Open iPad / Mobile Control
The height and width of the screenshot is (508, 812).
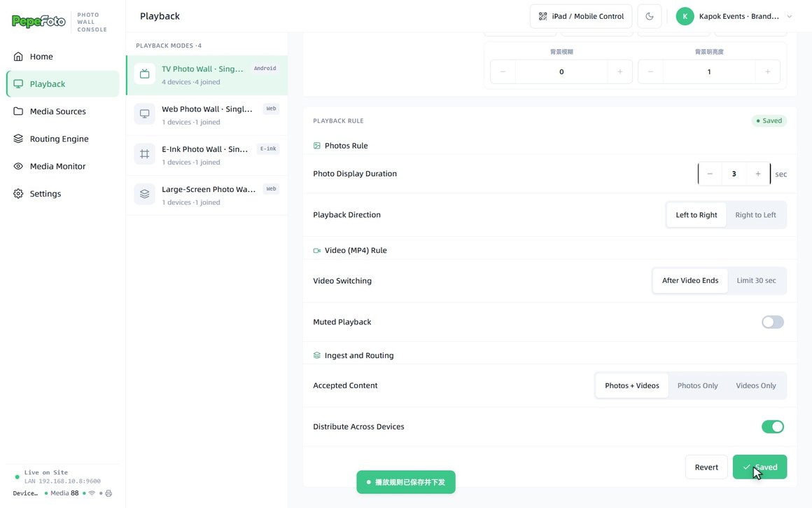coord(581,17)
